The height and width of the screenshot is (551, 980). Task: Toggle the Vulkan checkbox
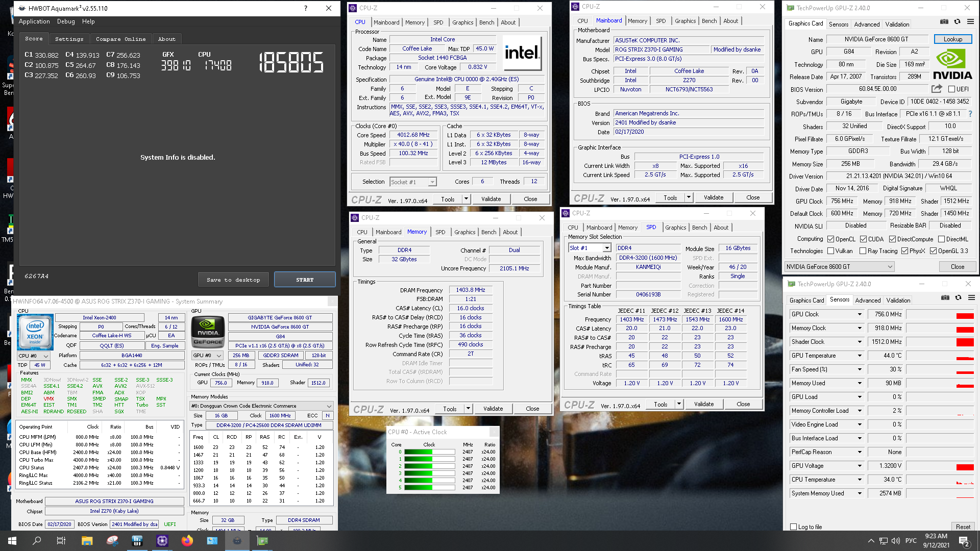point(830,251)
